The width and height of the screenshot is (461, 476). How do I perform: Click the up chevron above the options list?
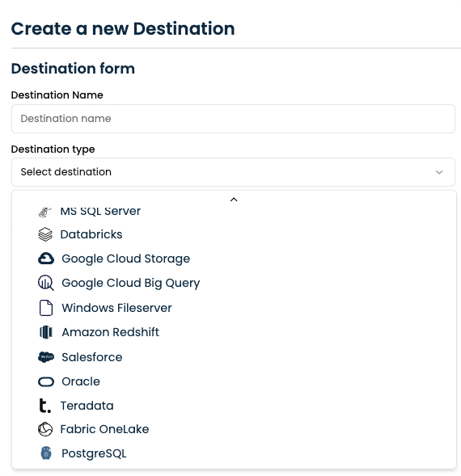234,200
